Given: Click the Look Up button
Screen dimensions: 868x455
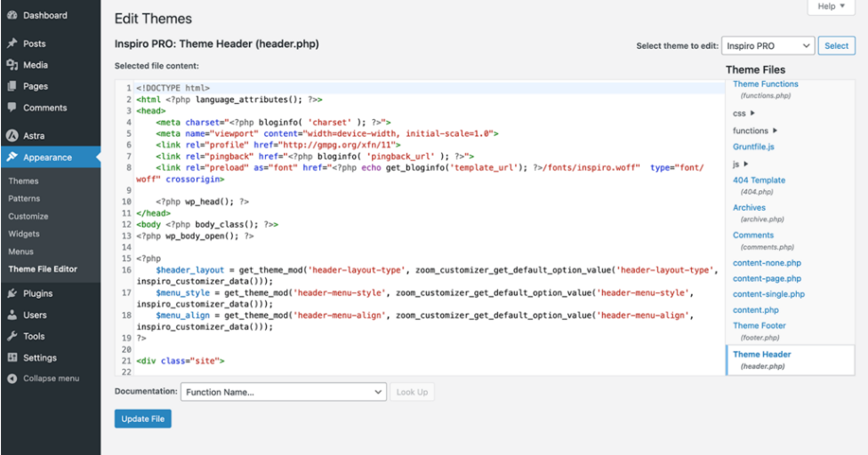Looking at the screenshot, I should click(412, 392).
